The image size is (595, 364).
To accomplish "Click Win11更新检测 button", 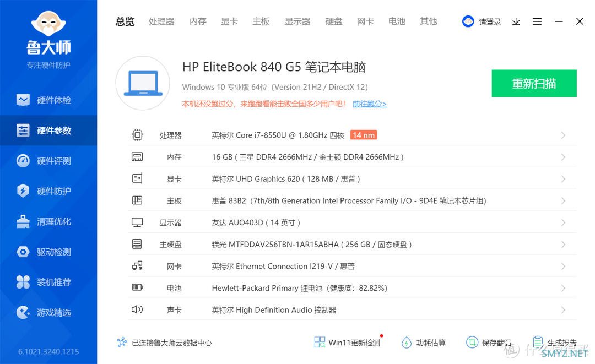I will (347, 343).
